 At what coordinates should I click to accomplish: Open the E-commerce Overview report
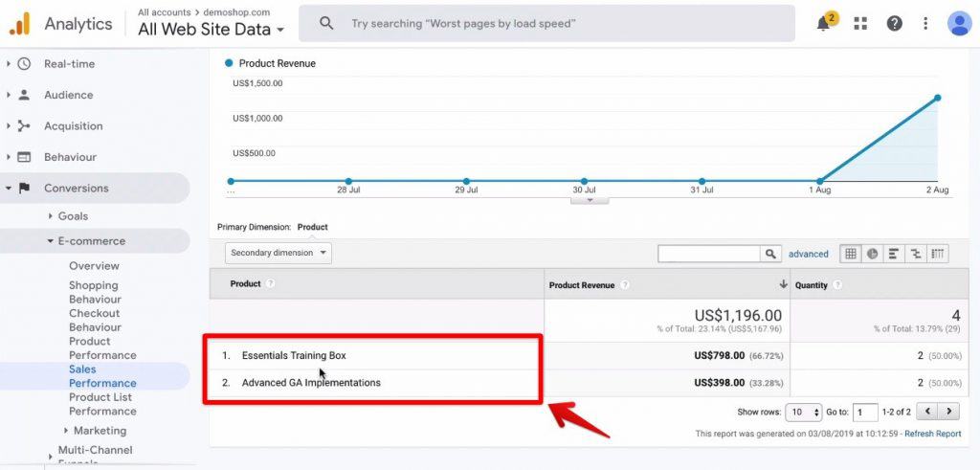94,266
